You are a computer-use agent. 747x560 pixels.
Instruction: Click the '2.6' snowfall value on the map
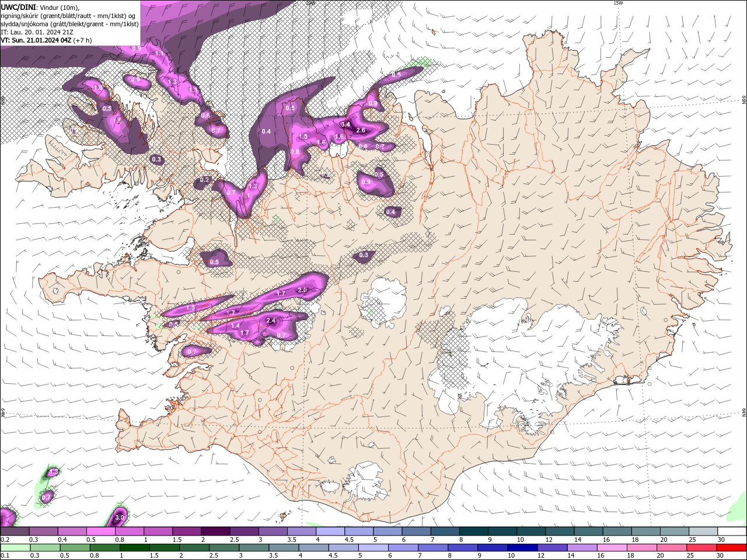click(361, 130)
